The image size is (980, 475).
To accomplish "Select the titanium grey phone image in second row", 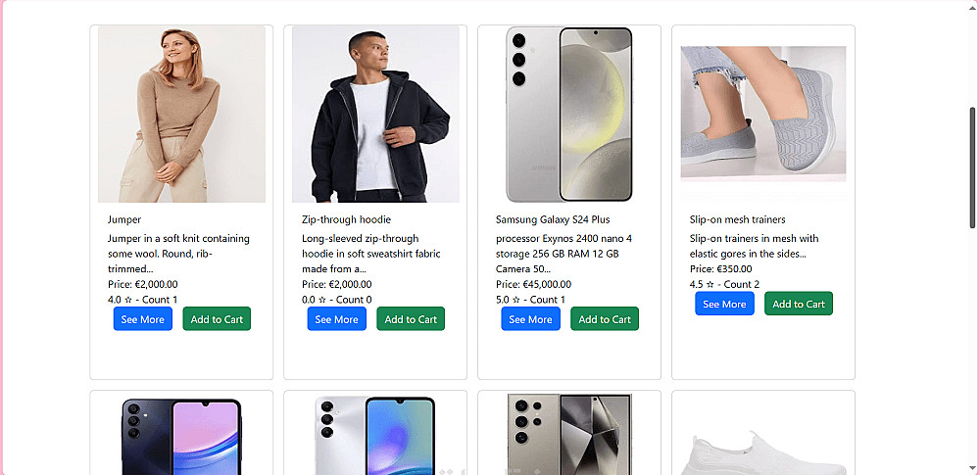I will [569, 437].
